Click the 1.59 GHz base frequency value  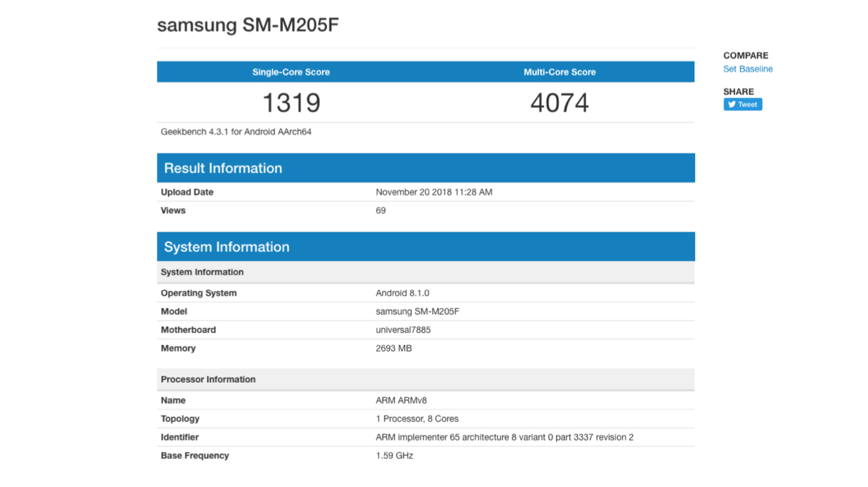click(x=394, y=456)
